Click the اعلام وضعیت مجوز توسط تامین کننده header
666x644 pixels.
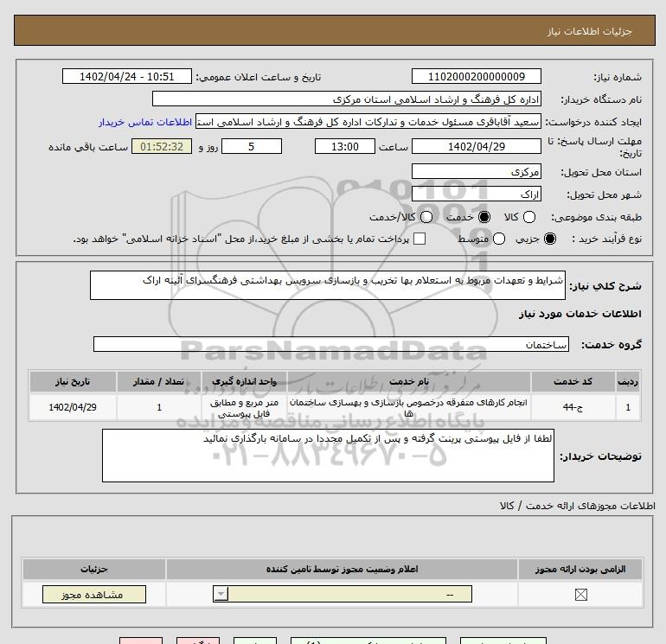(342, 570)
